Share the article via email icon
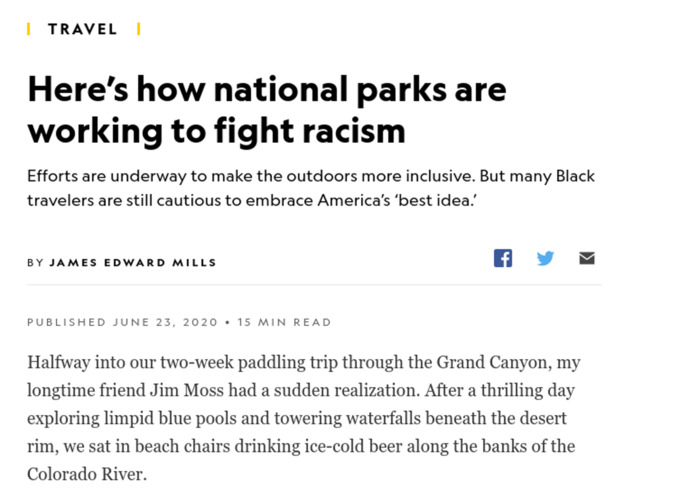Screen dimensions: 690x491 [x=587, y=258]
